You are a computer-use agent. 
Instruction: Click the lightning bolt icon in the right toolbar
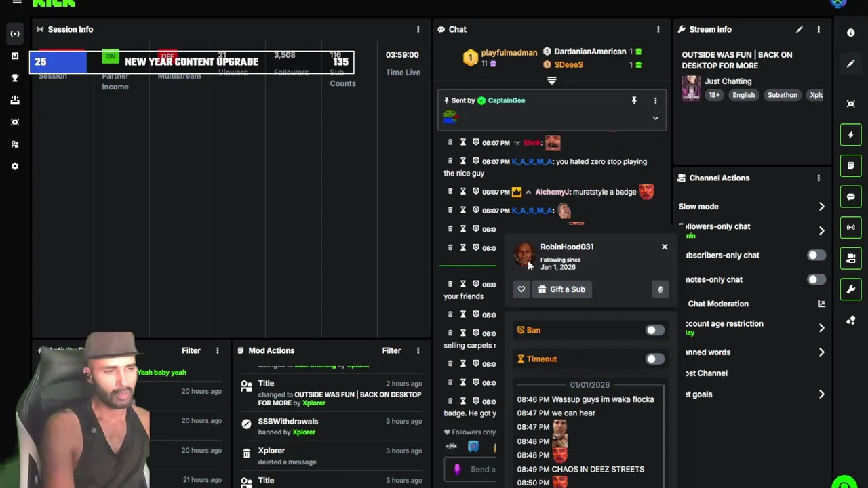(850, 135)
